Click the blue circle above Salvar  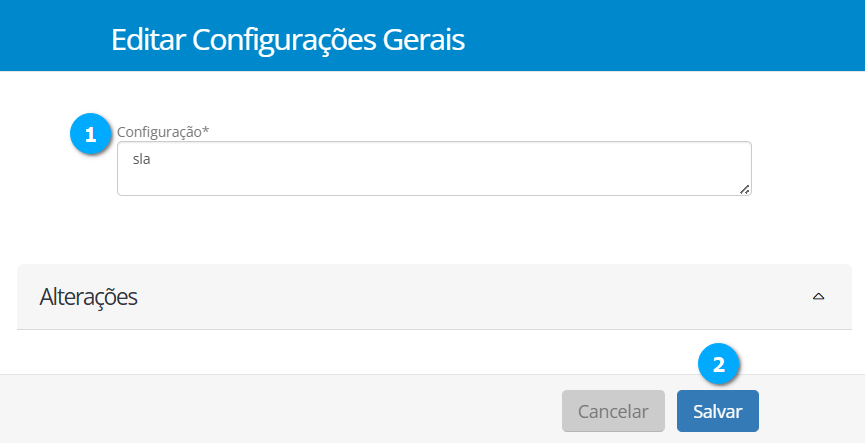(718, 365)
